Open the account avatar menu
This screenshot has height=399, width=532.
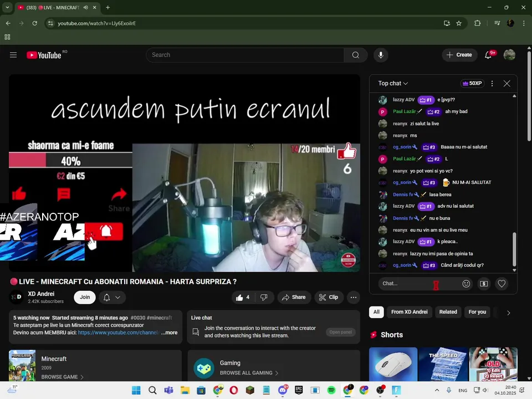[x=509, y=55]
